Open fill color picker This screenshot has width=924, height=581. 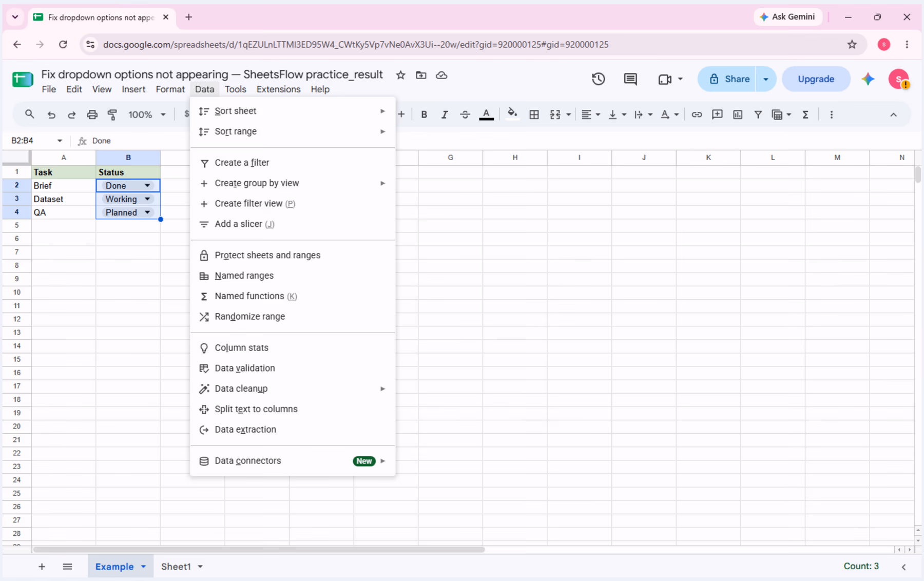512,114
